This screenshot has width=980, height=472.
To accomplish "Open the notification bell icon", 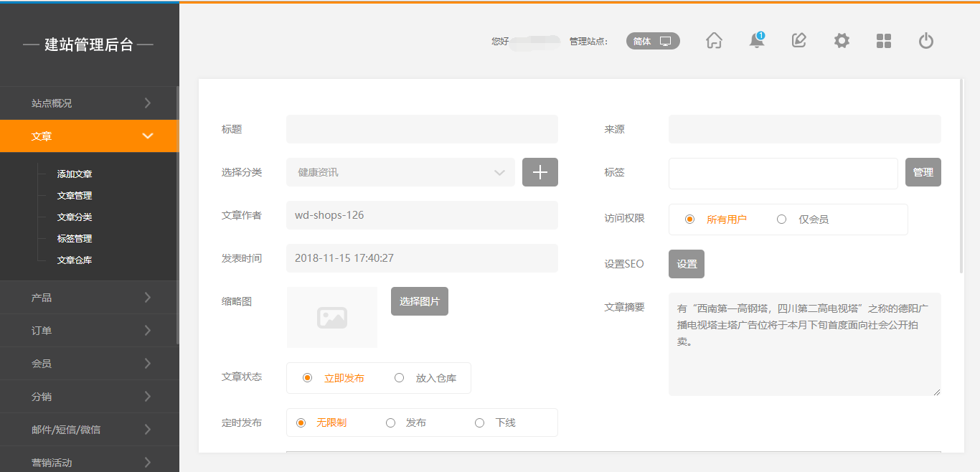I will click(756, 41).
